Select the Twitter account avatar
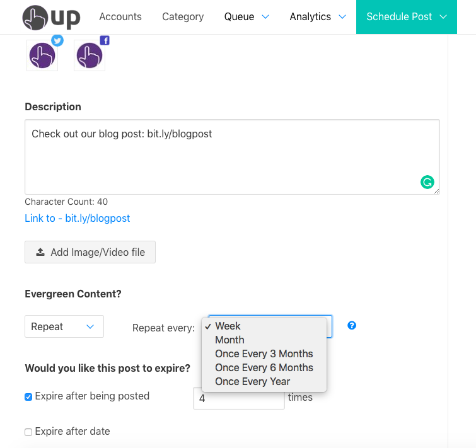Image resolution: width=476 pixels, height=448 pixels. pyautogui.click(x=42, y=56)
